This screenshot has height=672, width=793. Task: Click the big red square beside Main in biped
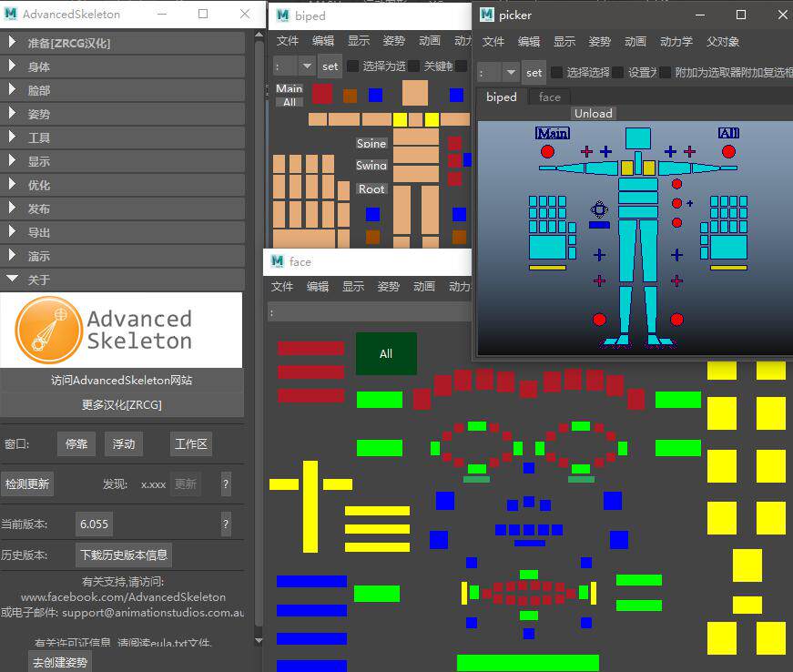coord(322,94)
